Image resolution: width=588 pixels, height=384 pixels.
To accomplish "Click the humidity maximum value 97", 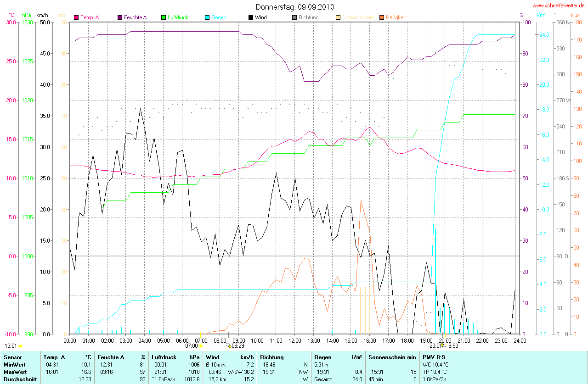I will 143,372.
